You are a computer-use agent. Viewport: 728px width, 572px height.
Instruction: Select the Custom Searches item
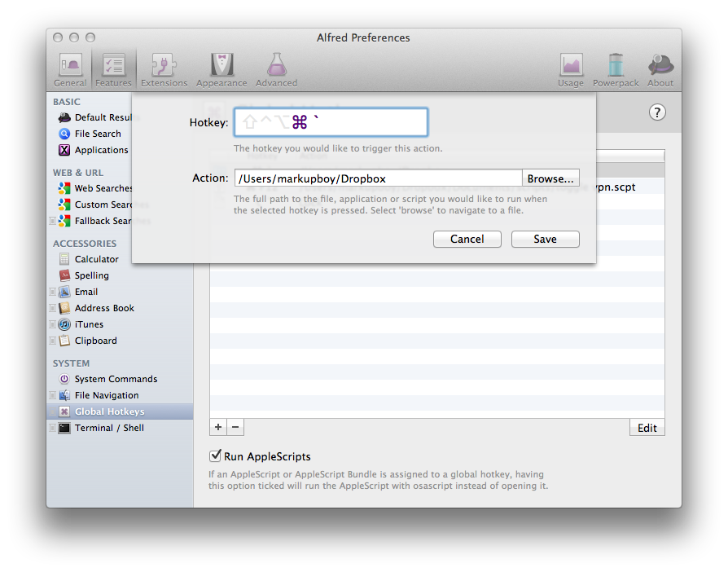coord(94,205)
